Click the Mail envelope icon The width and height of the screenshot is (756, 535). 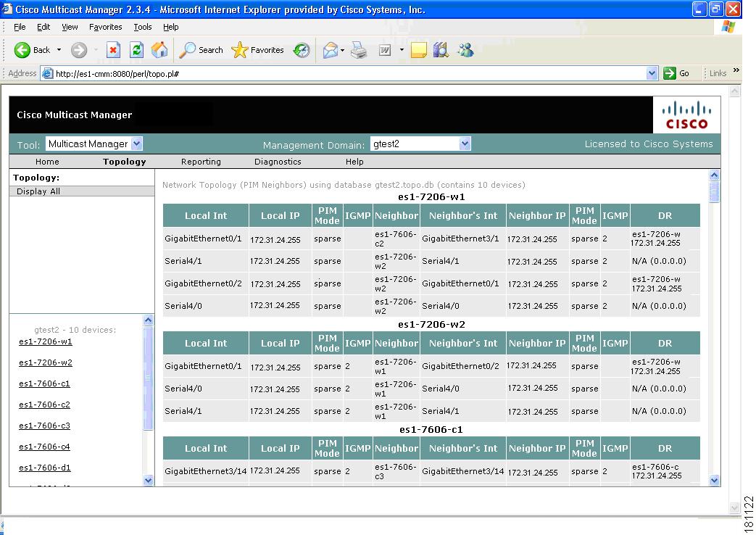click(x=331, y=50)
